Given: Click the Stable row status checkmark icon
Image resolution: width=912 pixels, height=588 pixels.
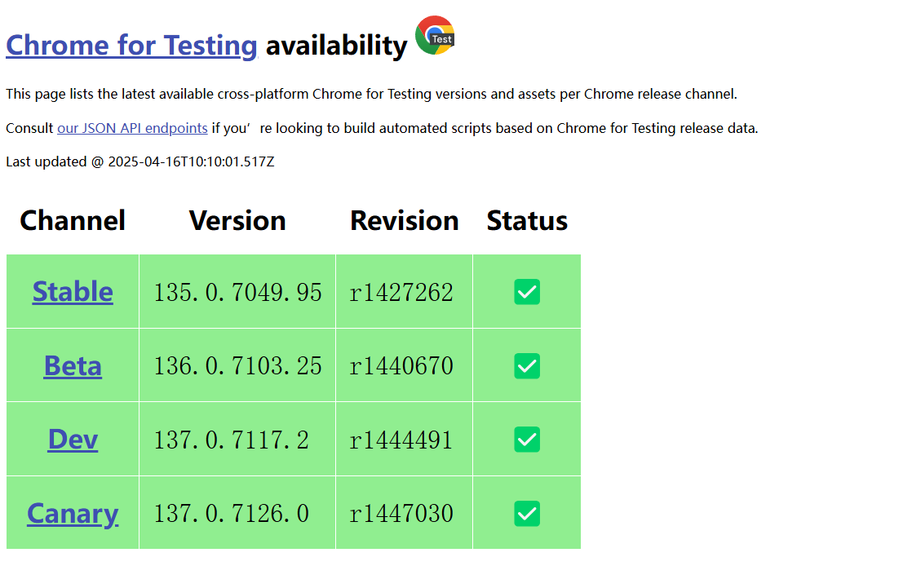Looking at the screenshot, I should tap(527, 292).
